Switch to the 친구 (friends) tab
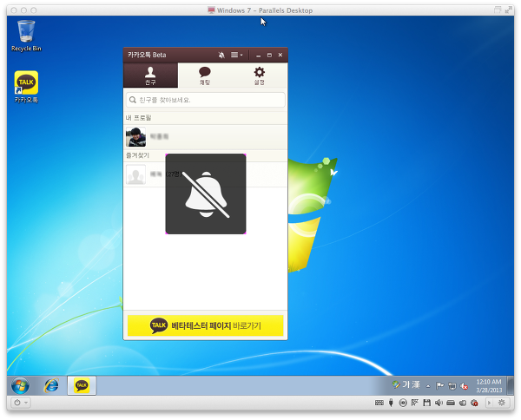 [x=150, y=75]
